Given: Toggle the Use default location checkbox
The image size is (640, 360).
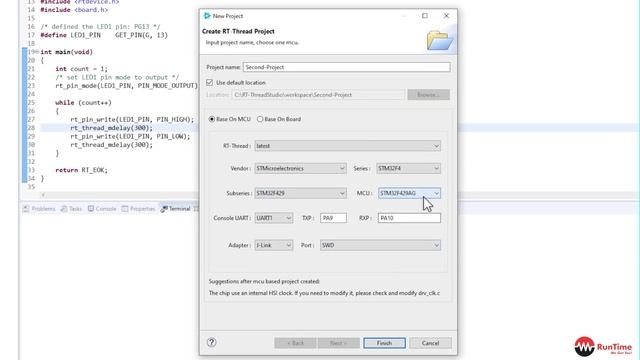Looking at the screenshot, I should click(210, 82).
